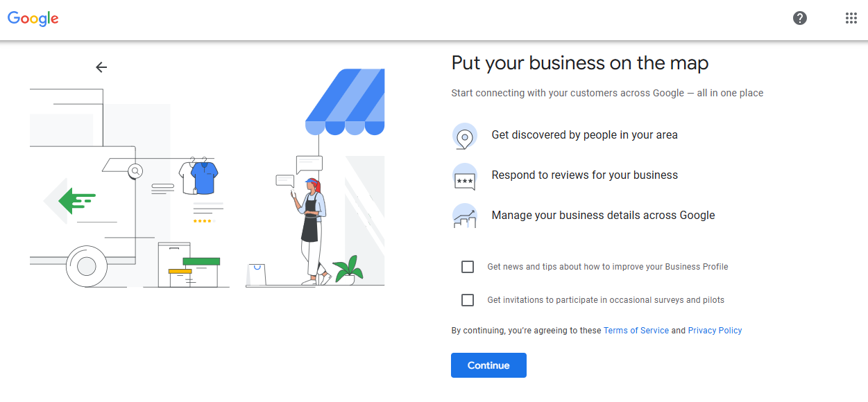Screen dimensions: 868x402
Task: Check the surveys and pilots invitation box
Action: pyautogui.click(x=467, y=299)
